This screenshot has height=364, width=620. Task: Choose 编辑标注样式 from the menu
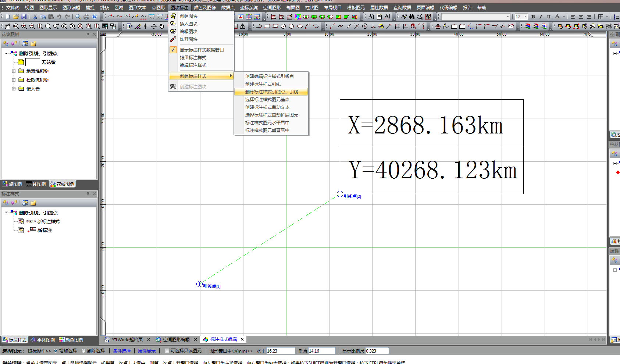[193, 65]
